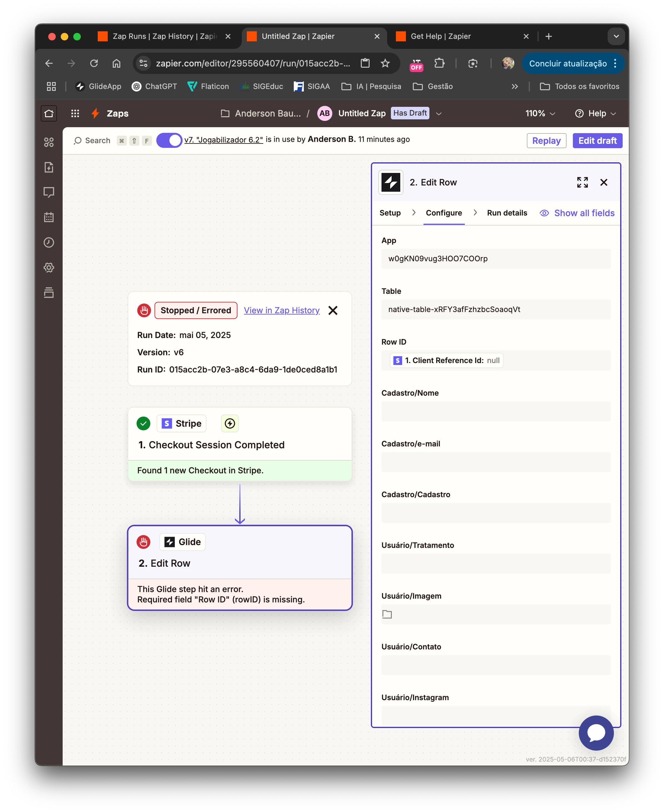Click the AB user avatar
Viewport: 664px width, 812px height.
click(324, 113)
